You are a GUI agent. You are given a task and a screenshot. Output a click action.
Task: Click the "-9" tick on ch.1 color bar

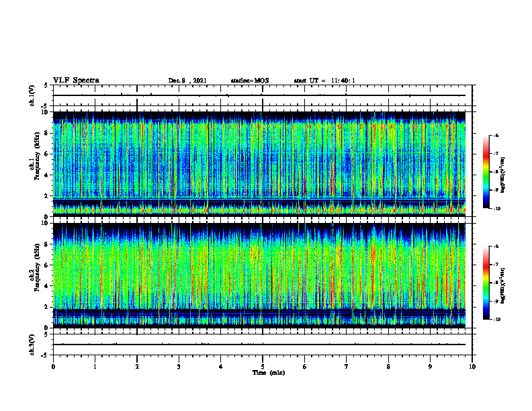pyautogui.click(x=496, y=190)
